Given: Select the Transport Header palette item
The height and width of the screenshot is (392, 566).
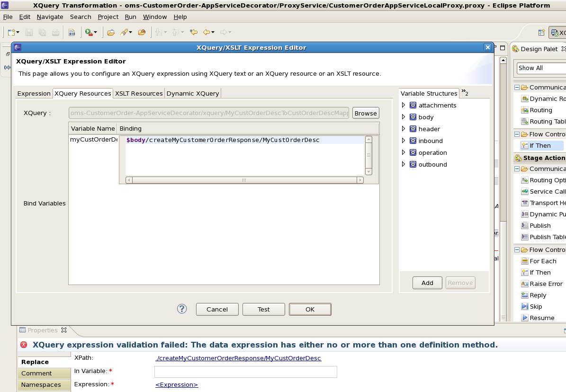Looking at the screenshot, I should pos(543,203).
